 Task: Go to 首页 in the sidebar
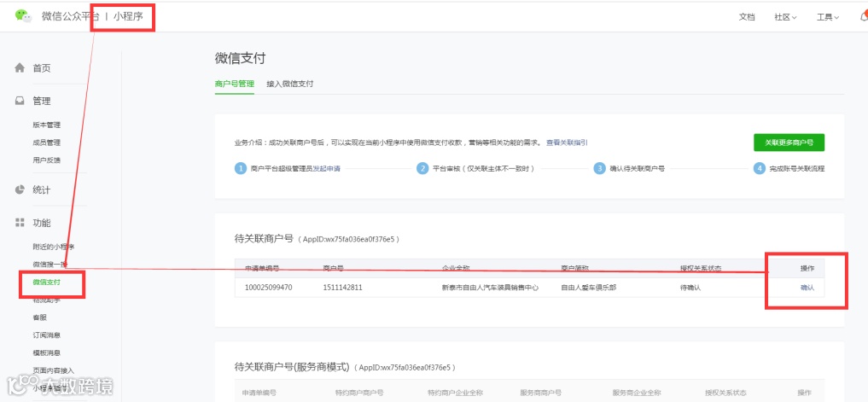pos(42,68)
